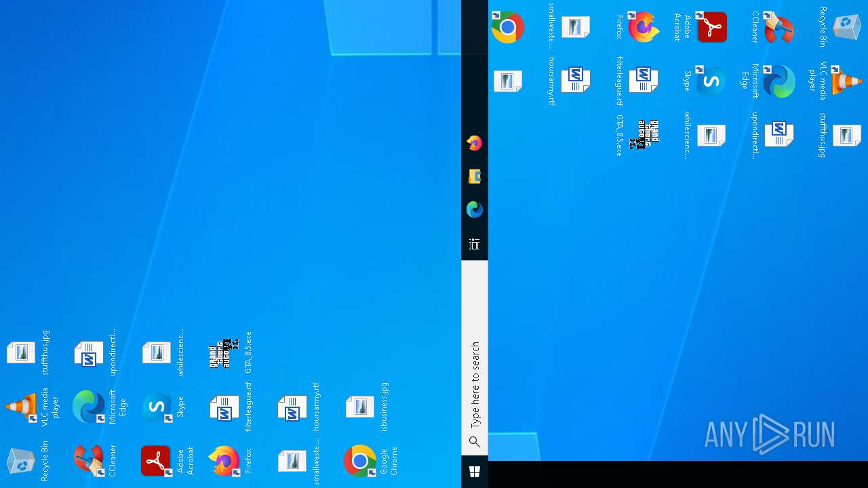This screenshot has width=868, height=488.
Task: Launch Microsoft Edge from the taskbar
Action: 475,209
